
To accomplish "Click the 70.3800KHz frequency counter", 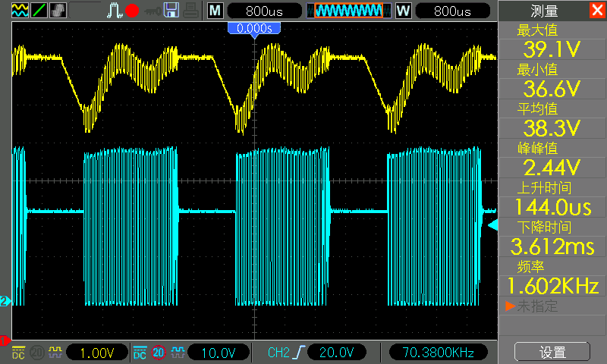I will click(438, 353).
